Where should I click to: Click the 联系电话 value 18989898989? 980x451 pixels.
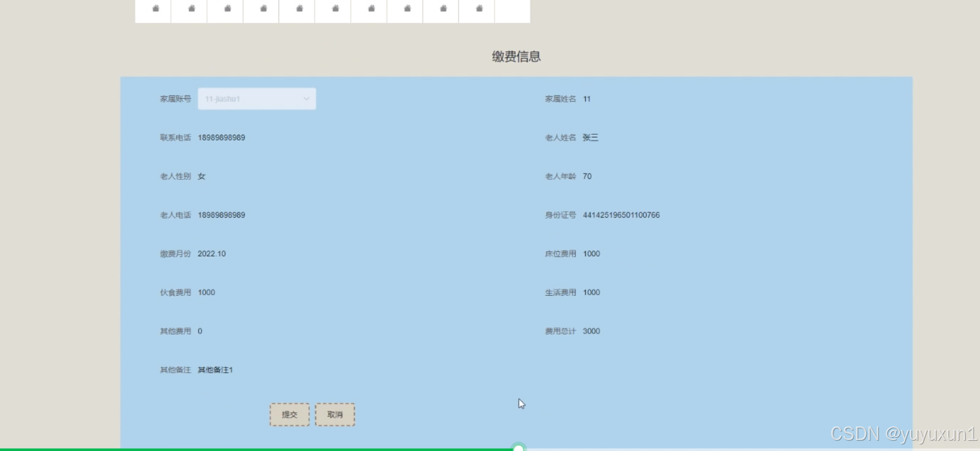tap(222, 138)
